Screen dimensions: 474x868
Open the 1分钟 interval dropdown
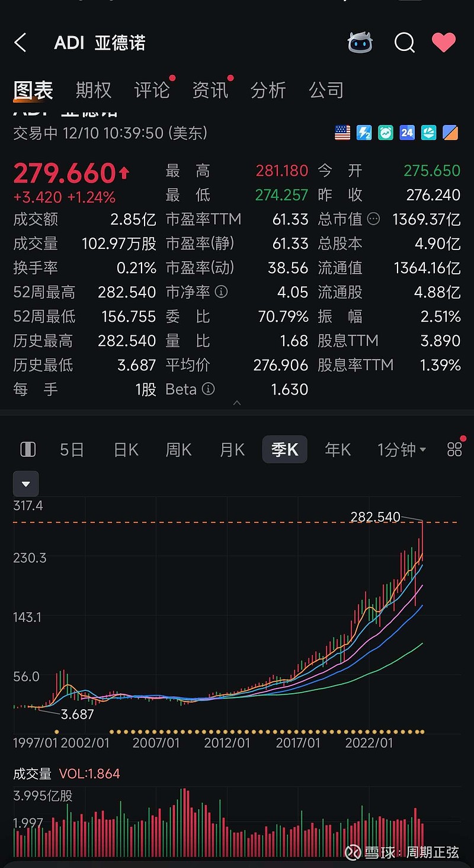pyautogui.click(x=402, y=450)
